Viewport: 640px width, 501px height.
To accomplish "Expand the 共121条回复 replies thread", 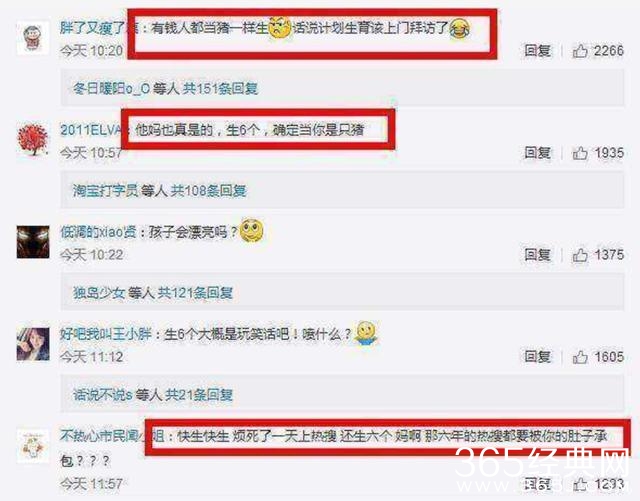I will pyautogui.click(x=195, y=293).
